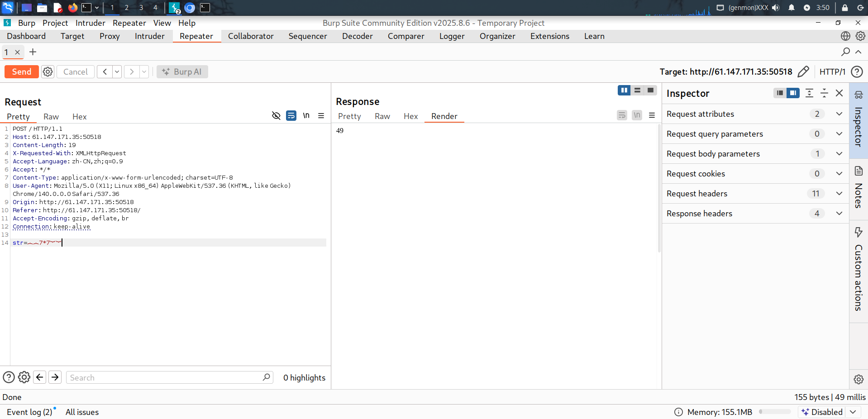This screenshot has height=419, width=868.
Task: Open next request history dropdown
Action: pyautogui.click(x=144, y=71)
